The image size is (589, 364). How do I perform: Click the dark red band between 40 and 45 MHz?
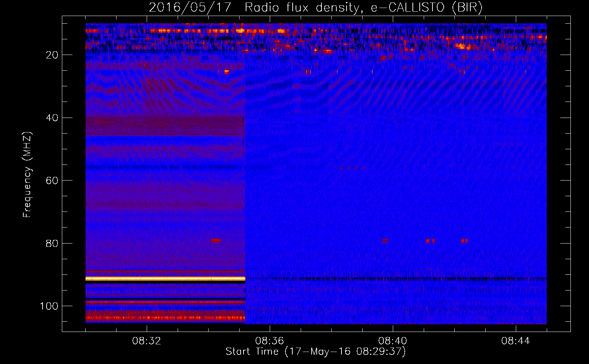165,126
